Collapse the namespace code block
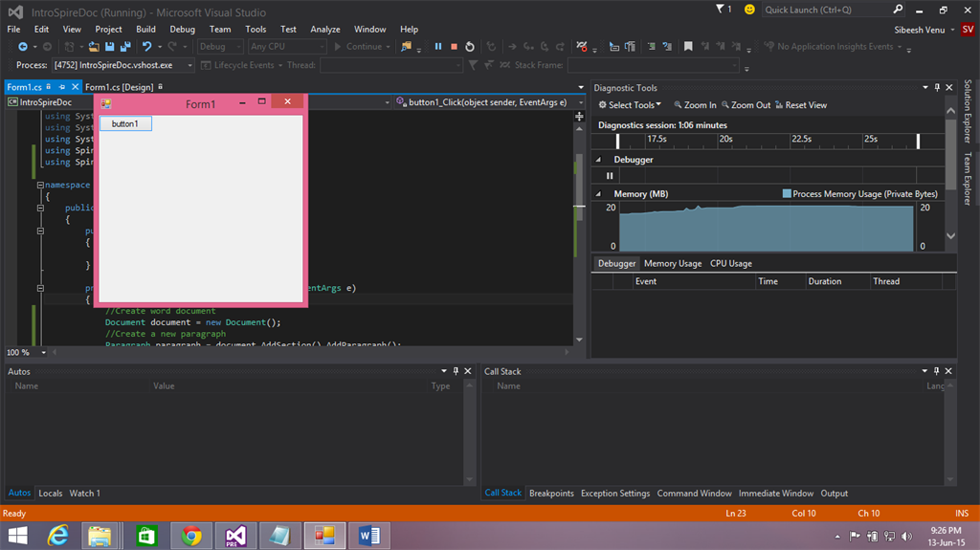The height and width of the screenshot is (550, 980). coord(40,185)
